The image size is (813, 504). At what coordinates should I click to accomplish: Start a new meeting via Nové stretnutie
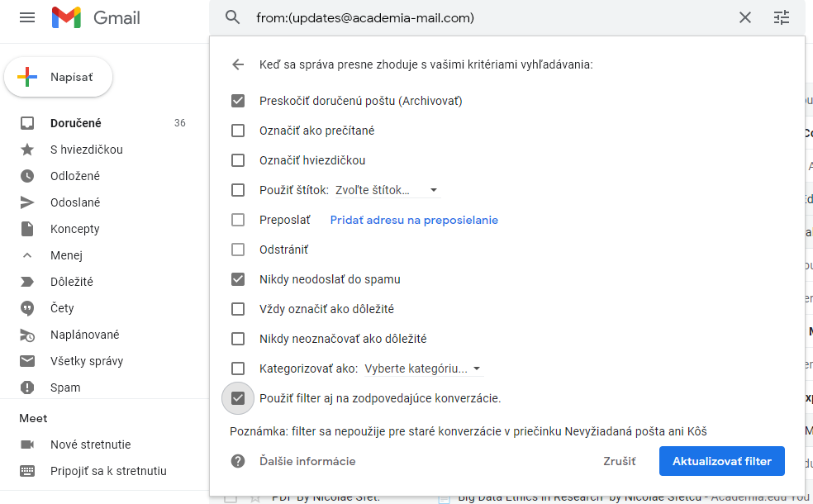click(x=90, y=445)
